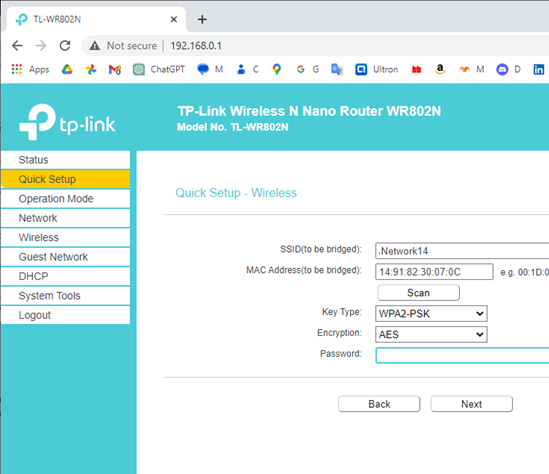Image resolution: width=549 pixels, height=474 pixels.
Task: Open the Contacts person bookmark
Action: 248,69
